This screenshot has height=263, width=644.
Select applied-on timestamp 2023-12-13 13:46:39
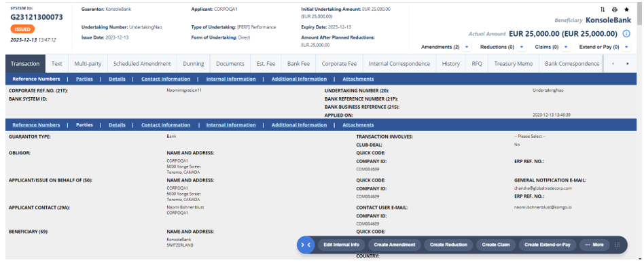[551, 115]
